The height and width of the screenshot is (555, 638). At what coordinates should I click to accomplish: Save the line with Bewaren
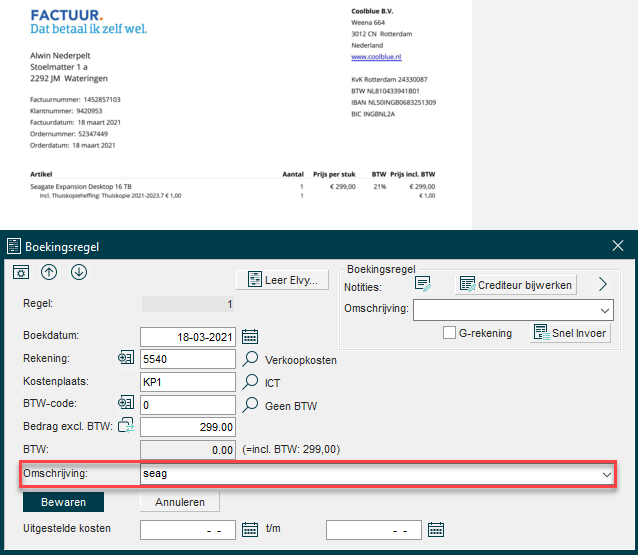63,502
